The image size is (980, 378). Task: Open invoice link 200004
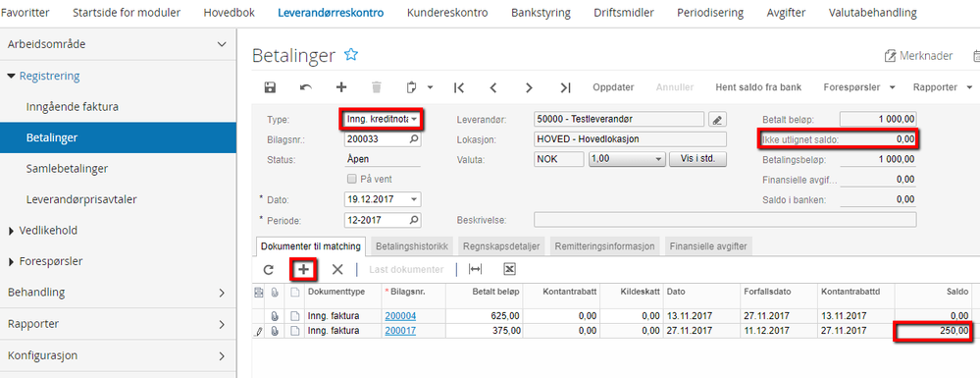(400, 317)
